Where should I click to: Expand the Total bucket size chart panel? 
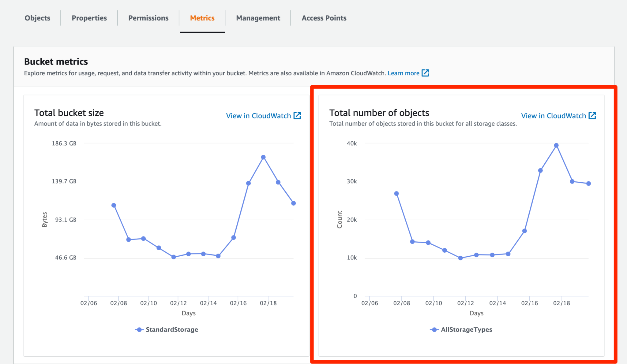click(x=69, y=113)
